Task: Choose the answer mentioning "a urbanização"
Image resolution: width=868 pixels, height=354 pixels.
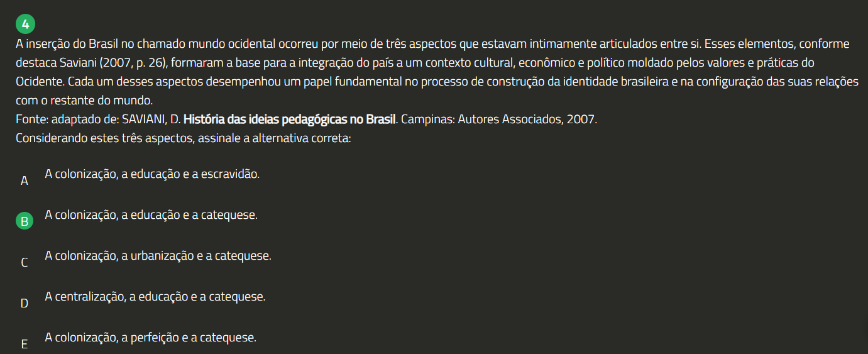Action: coord(158,256)
